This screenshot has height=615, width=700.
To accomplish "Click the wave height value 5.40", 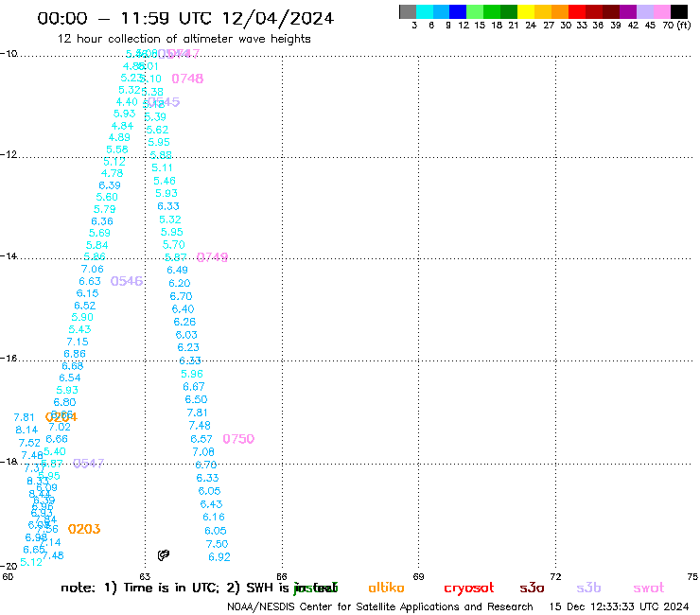I will click(x=55, y=452).
